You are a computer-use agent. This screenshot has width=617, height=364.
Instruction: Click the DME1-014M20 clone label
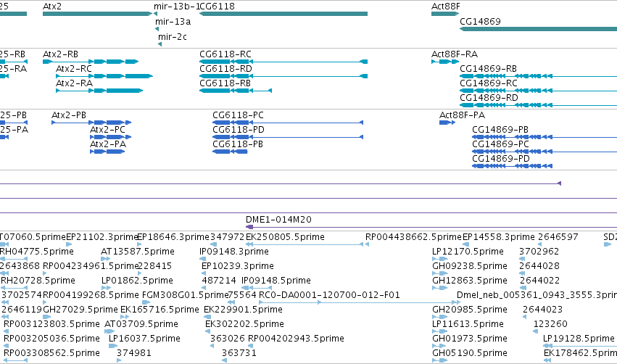tap(278, 220)
